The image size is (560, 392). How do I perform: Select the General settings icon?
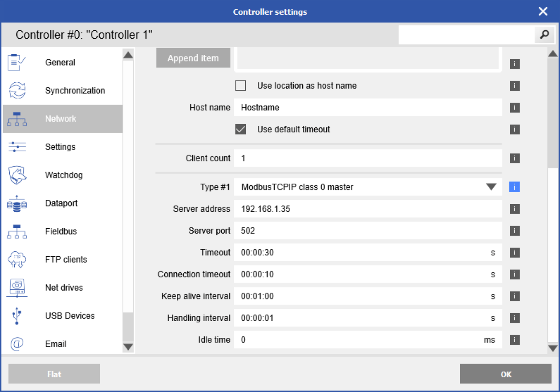pyautogui.click(x=16, y=62)
